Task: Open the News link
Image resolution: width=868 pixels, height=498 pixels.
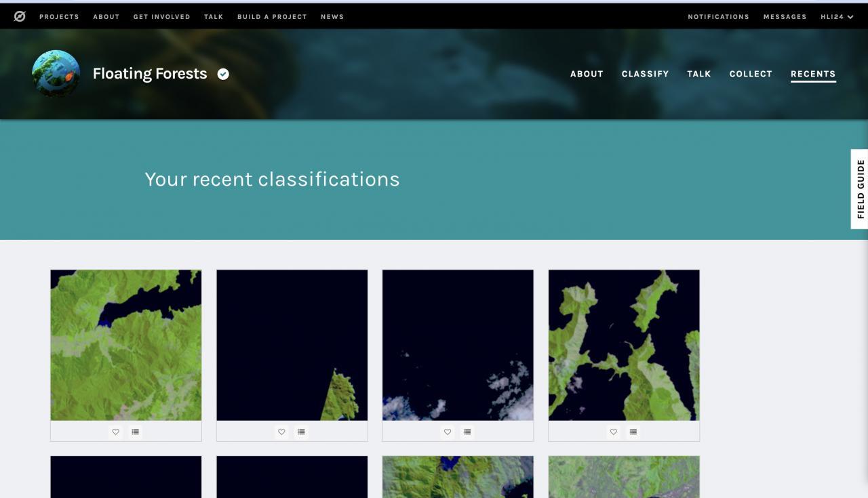Action: 332,16
